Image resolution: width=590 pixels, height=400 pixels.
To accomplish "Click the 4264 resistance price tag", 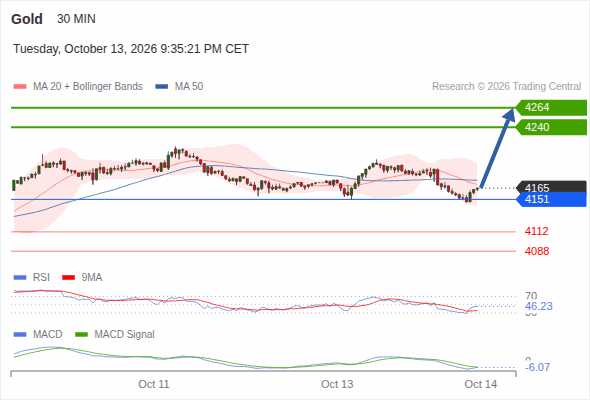I will pyautogui.click(x=551, y=108).
